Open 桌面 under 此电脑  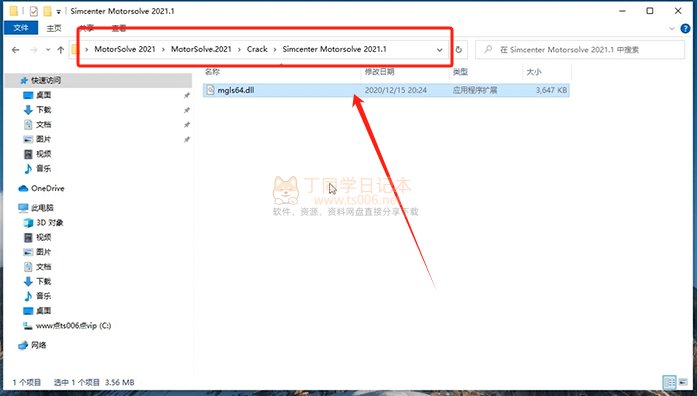point(44,310)
